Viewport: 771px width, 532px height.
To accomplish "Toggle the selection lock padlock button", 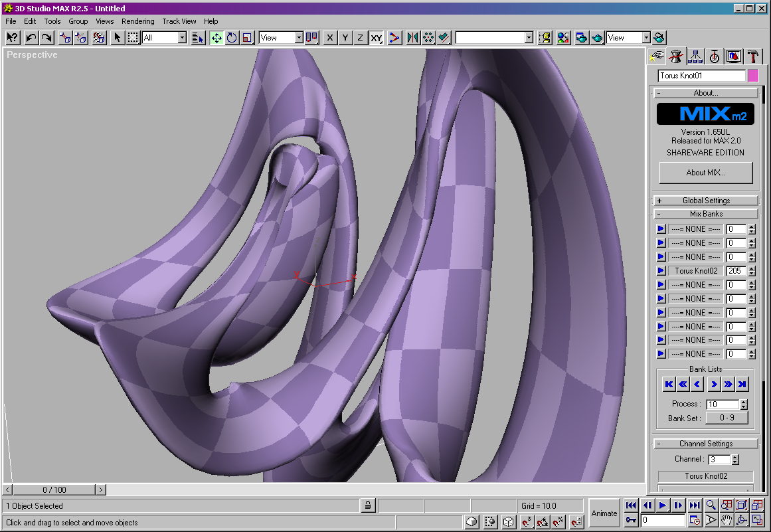I will (368, 505).
